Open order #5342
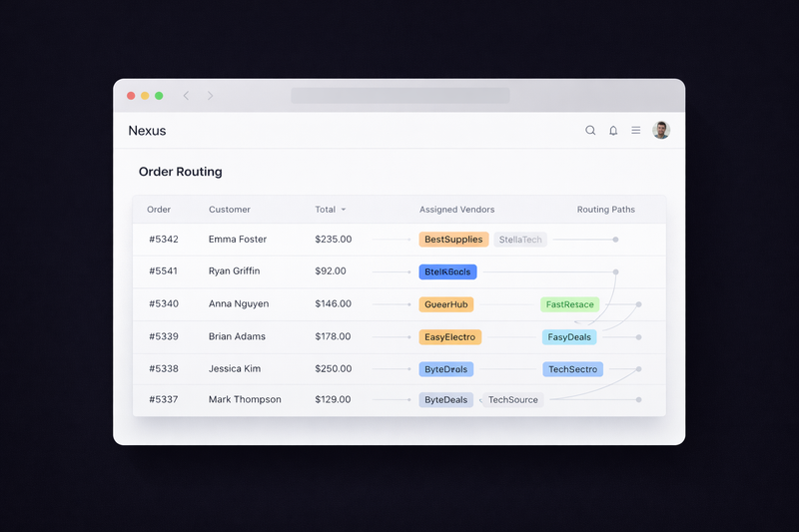The width and height of the screenshot is (799, 532). (x=164, y=240)
